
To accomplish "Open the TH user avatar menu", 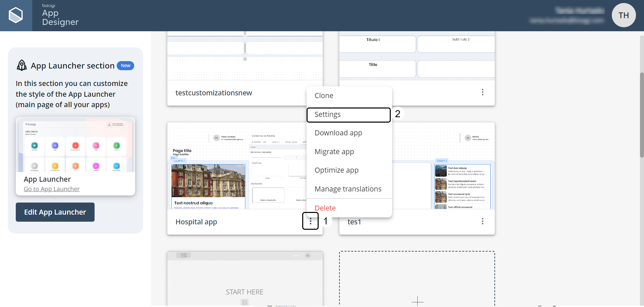I will coord(624,15).
